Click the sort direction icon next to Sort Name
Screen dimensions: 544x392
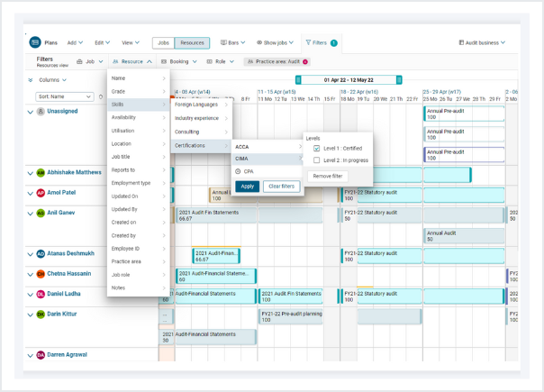pos(101,96)
